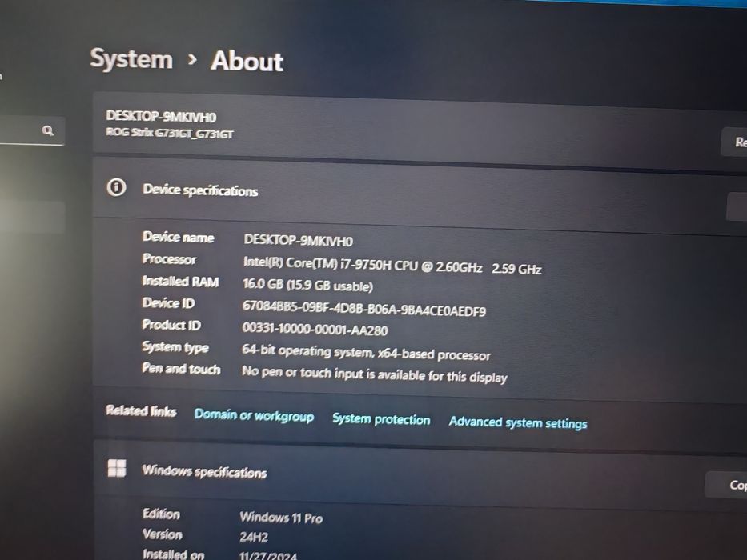
Task: Select the Intel Core i7-9750H processor value
Action: tap(392, 266)
